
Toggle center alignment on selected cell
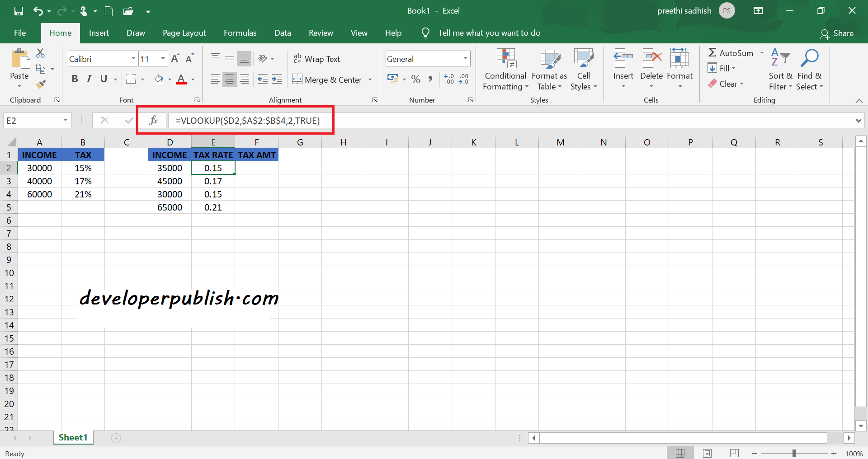click(229, 79)
